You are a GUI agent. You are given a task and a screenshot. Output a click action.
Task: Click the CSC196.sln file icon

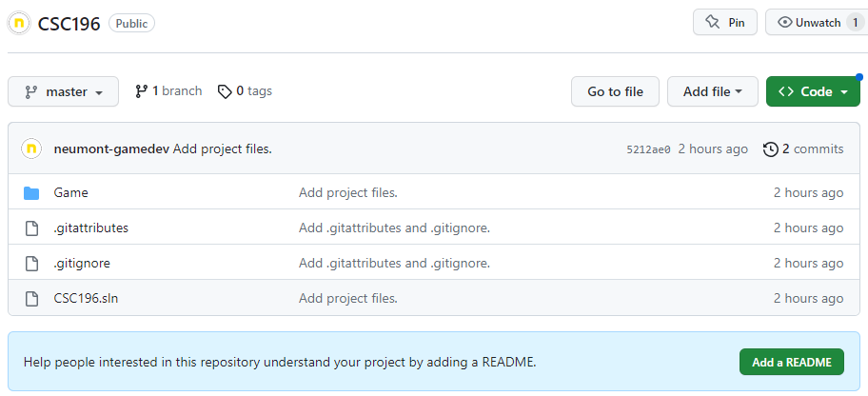pyautogui.click(x=31, y=299)
